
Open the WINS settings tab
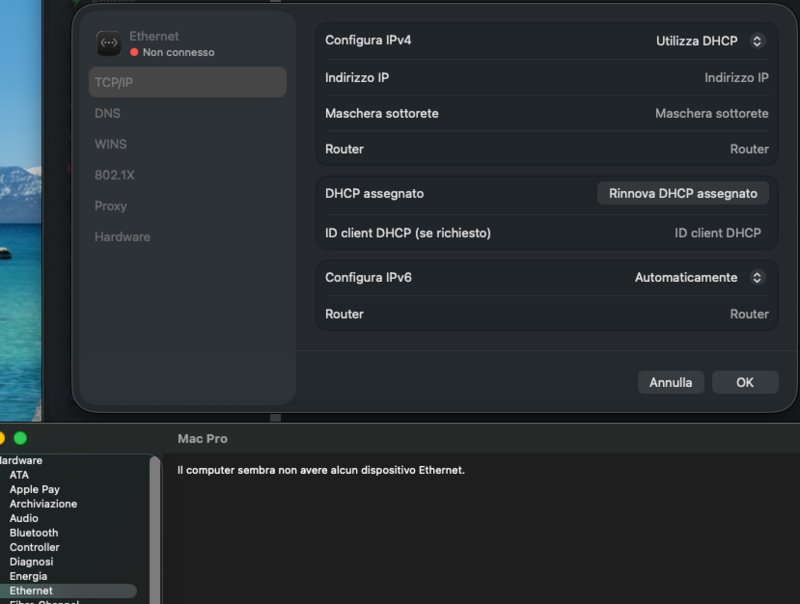pos(110,144)
